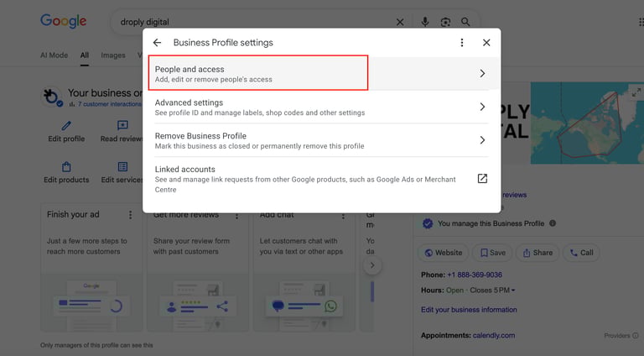Open Linked accounts external link icon

482,179
